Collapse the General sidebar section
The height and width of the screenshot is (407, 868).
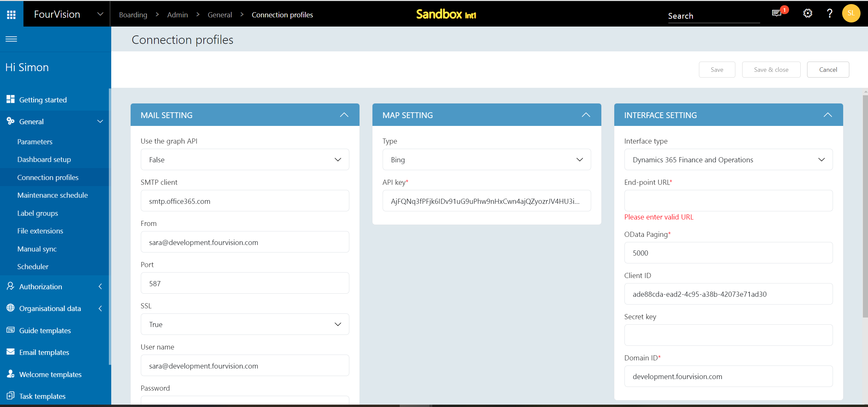coord(100,121)
